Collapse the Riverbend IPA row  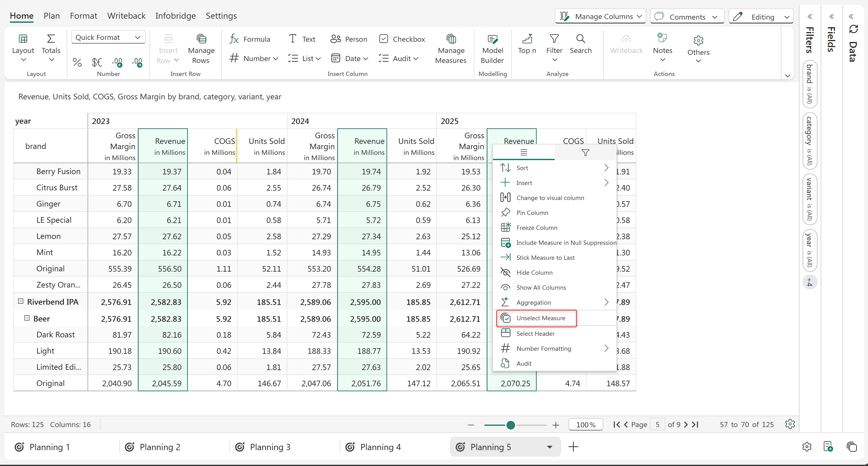point(21,301)
